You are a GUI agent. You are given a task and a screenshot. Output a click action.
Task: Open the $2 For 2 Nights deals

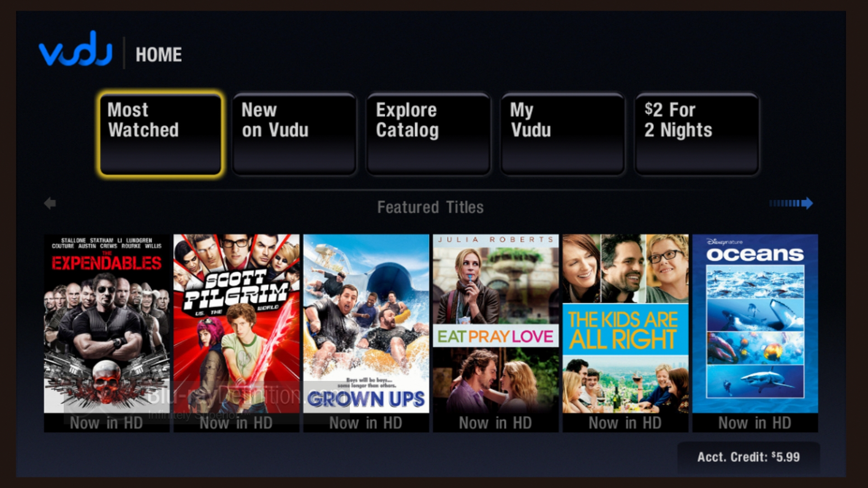(697, 134)
